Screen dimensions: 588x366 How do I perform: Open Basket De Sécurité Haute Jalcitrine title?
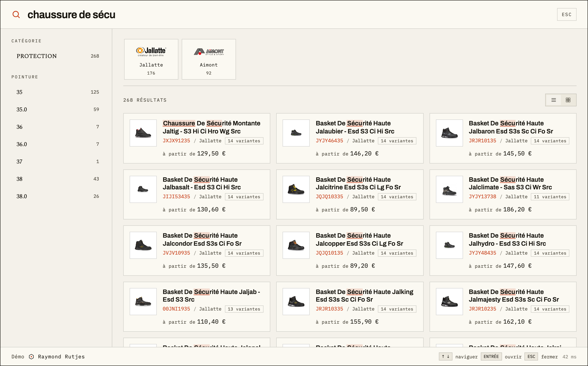[x=358, y=183]
